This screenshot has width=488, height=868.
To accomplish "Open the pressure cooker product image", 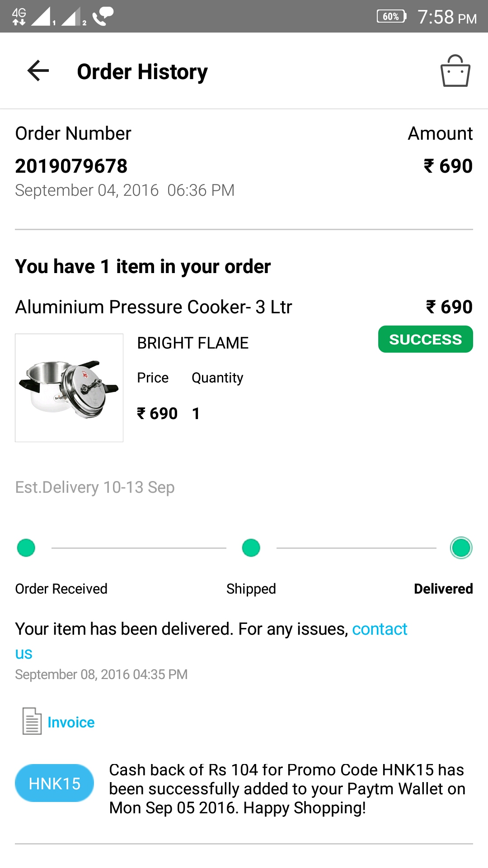I will pos(69,388).
